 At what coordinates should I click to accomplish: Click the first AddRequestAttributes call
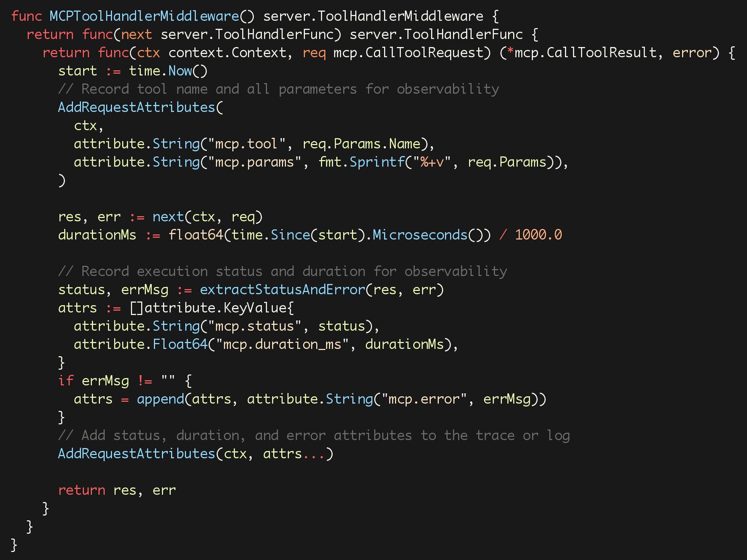(x=136, y=107)
